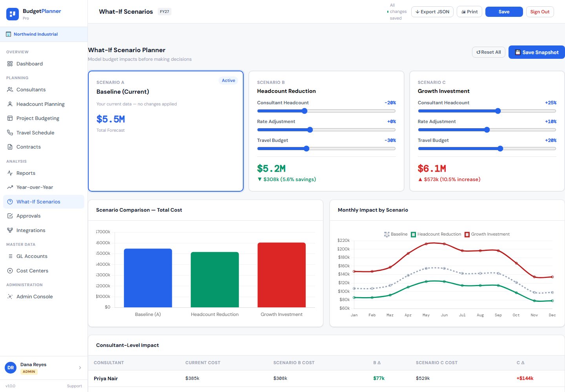The image size is (565, 392).
Task: Navigate to Year-over-Year analysis
Action: pyautogui.click(x=44, y=187)
